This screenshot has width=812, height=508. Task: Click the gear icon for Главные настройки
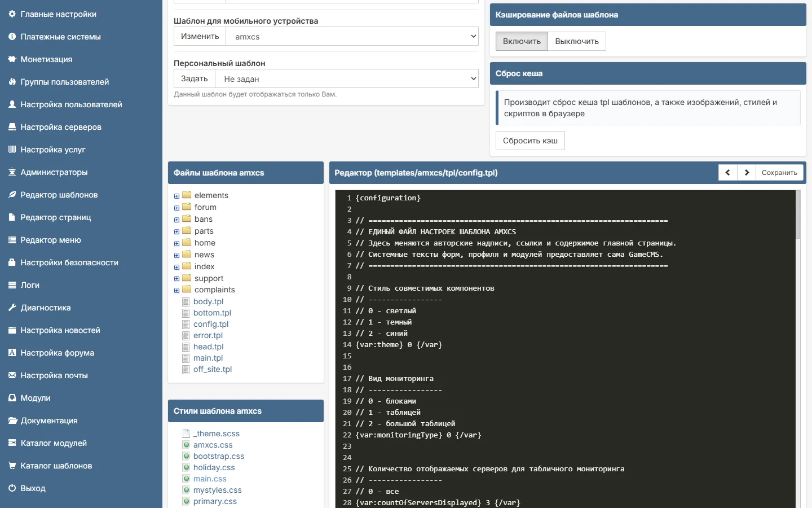[x=12, y=14]
